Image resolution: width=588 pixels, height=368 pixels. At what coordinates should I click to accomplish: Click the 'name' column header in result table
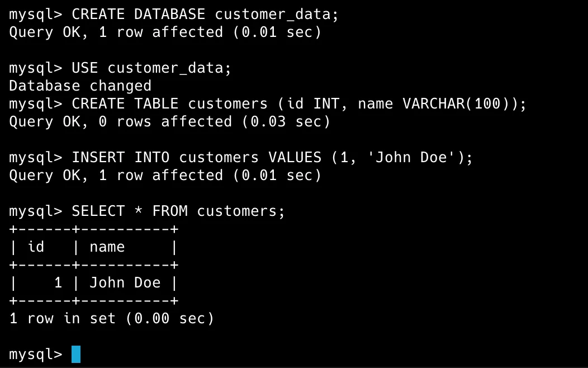(x=107, y=247)
